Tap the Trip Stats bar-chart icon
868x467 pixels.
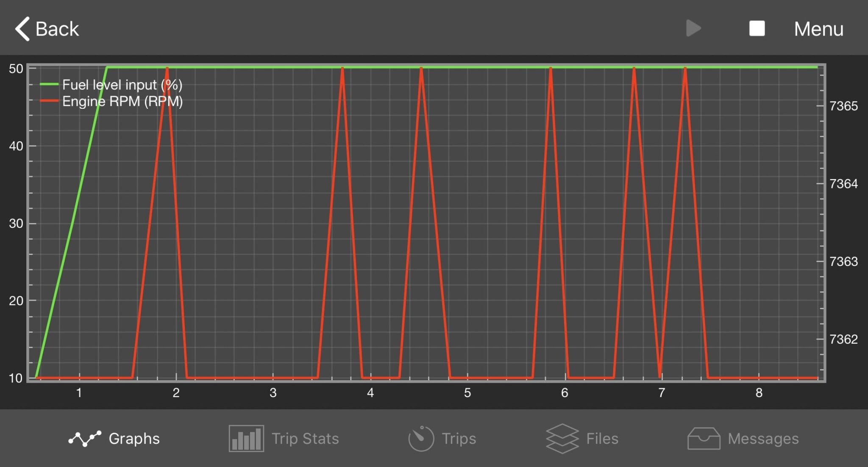point(246,439)
